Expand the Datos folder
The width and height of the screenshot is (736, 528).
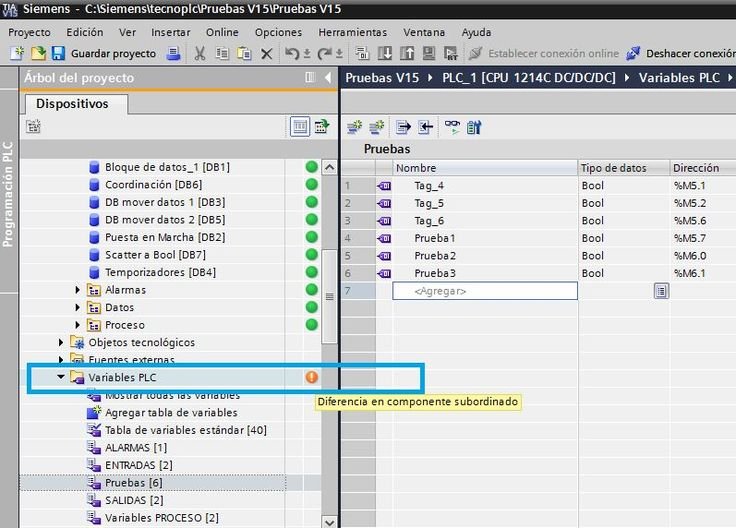[x=78, y=307]
